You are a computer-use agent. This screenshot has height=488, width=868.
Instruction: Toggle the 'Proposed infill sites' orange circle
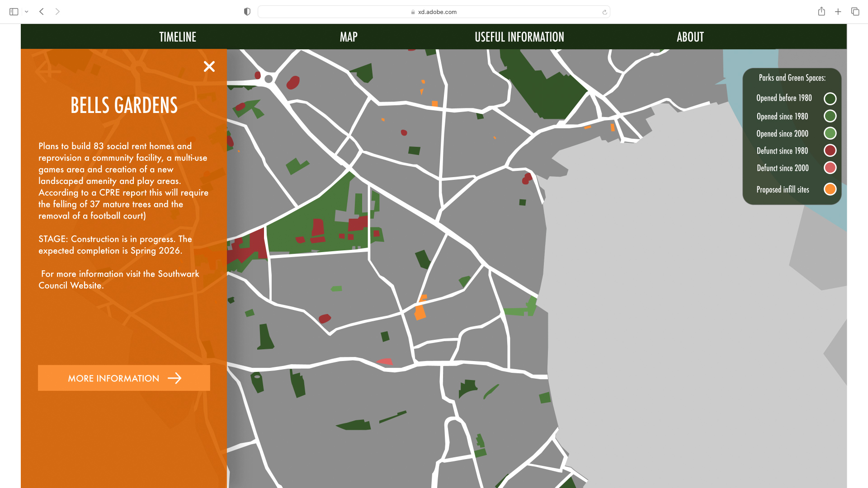click(x=830, y=189)
